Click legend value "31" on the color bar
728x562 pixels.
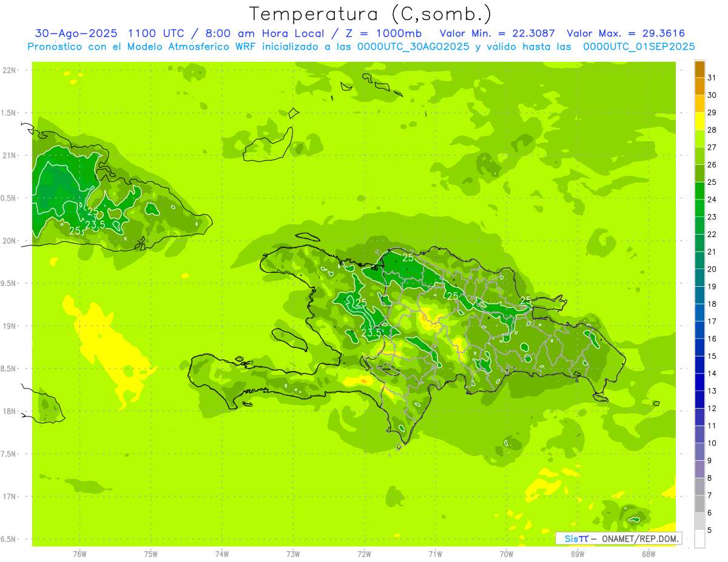pos(712,78)
